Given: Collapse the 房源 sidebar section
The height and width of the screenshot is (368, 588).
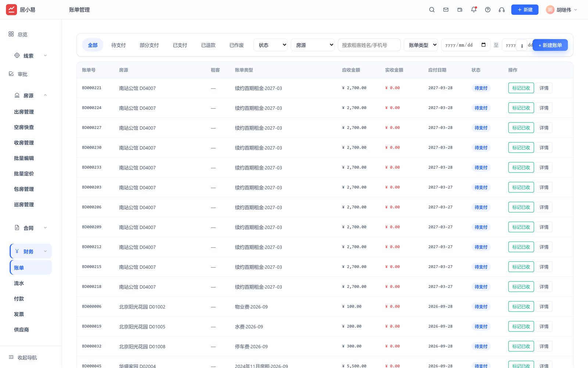Looking at the screenshot, I should click(31, 95).
